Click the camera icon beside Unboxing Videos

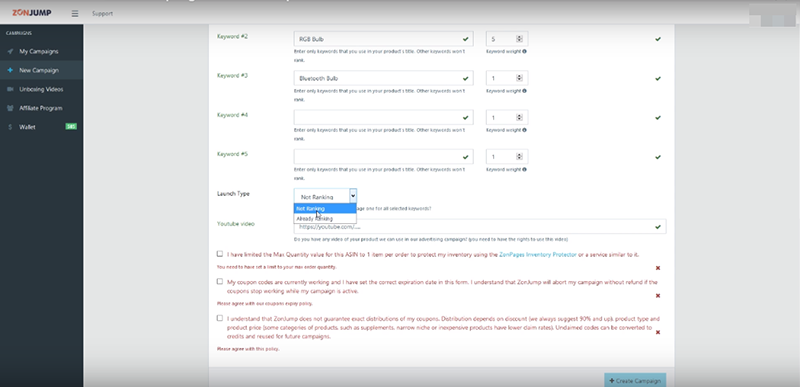[x=10, y=89]
